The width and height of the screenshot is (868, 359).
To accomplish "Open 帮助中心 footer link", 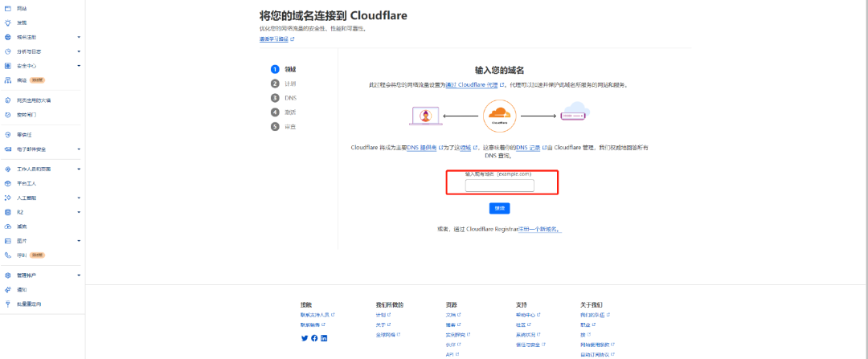I will (x=527, y=315).
